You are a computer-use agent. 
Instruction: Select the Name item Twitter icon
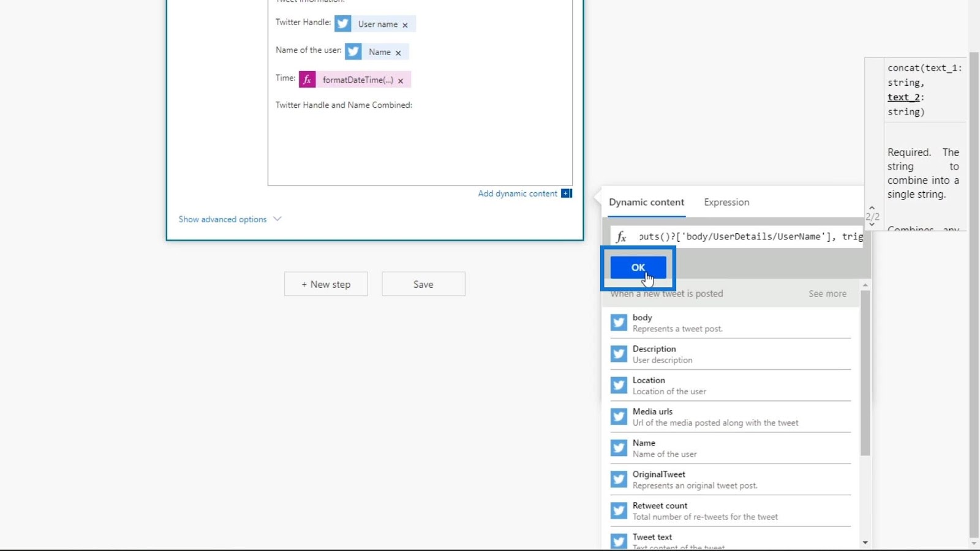click(x=619, y=448)
